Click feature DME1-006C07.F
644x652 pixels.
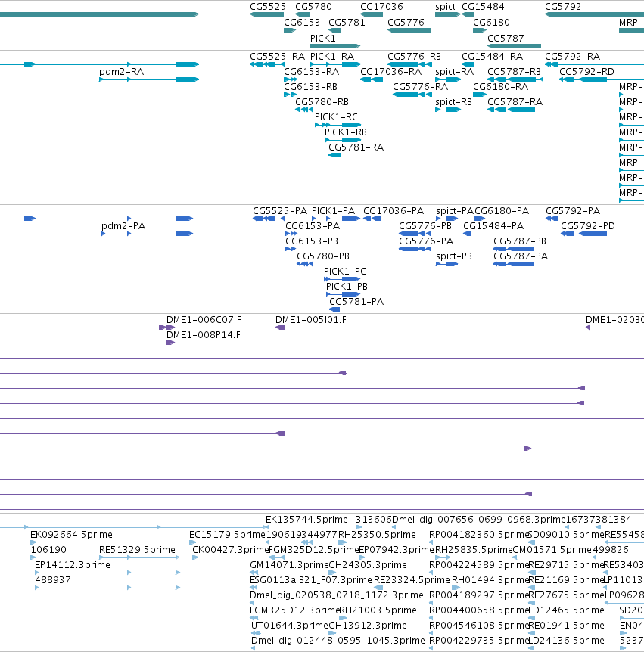tap(204, 320)
